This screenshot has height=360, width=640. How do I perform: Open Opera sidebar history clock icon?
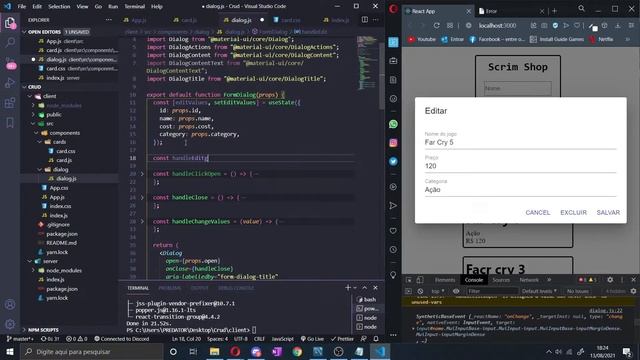393,250
